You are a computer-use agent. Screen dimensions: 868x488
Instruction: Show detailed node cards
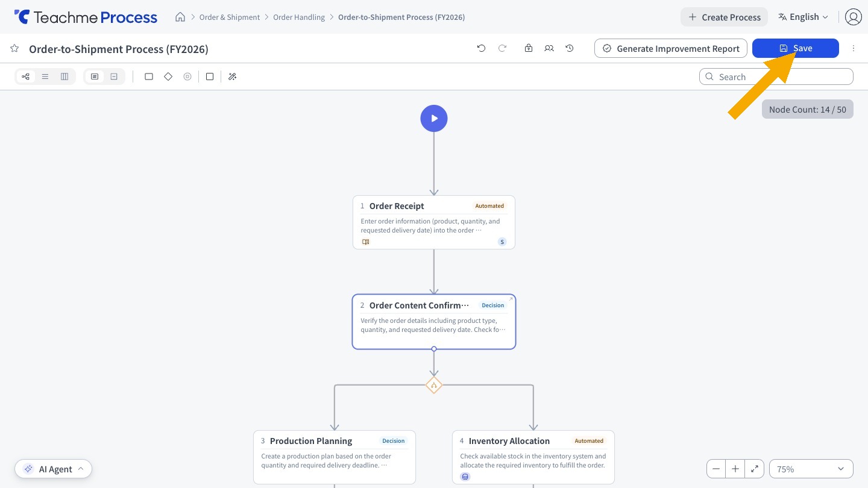[x=95, y=77]
